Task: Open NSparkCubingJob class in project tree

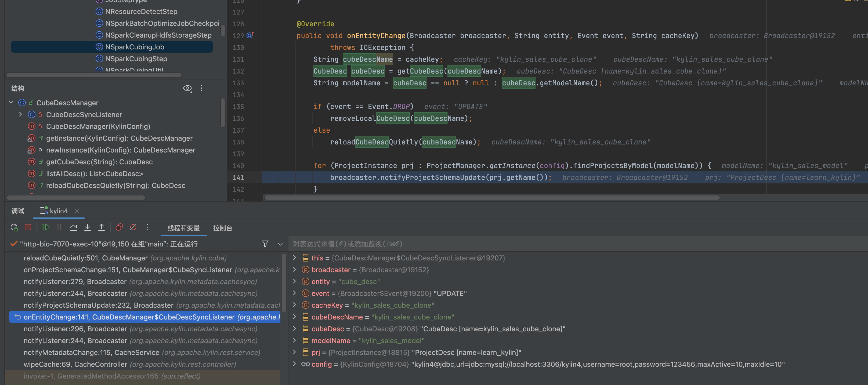Action: coord(135,47)
